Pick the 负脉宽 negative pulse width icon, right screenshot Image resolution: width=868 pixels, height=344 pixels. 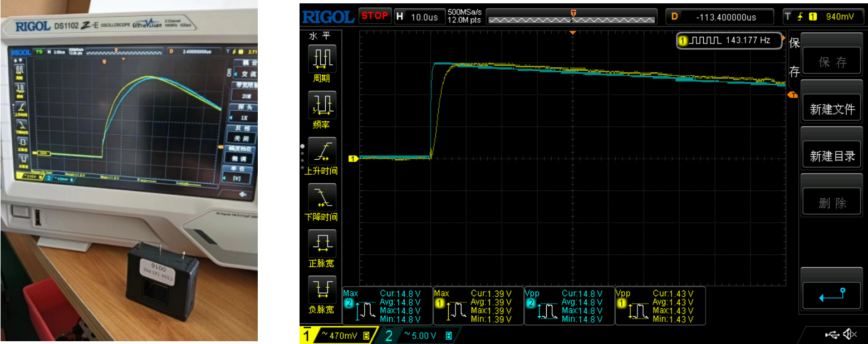322,289
